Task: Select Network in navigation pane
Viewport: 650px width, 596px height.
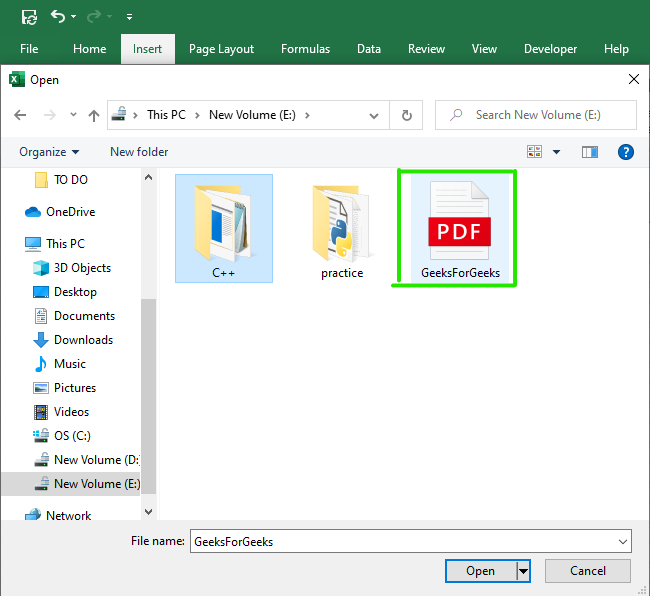Action: (58, 516)
